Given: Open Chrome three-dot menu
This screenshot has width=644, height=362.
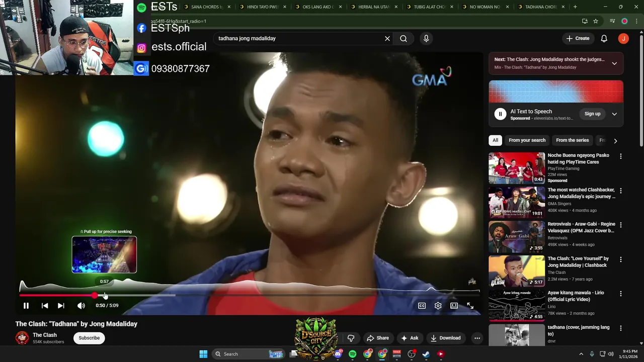Looking at the screenshot, I should 636,21.
